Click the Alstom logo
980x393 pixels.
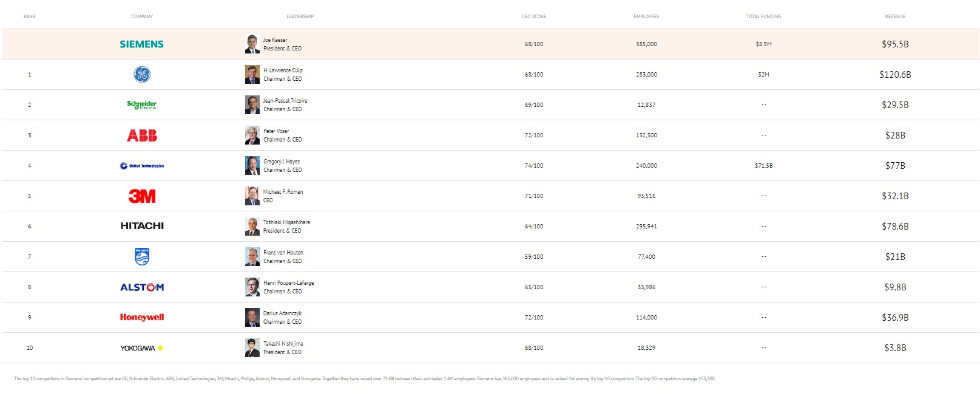[142, 287]
